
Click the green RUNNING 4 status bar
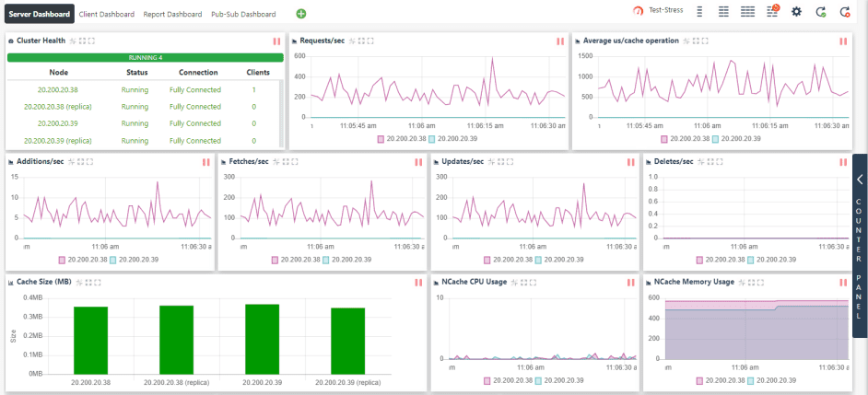pos(145,57)
